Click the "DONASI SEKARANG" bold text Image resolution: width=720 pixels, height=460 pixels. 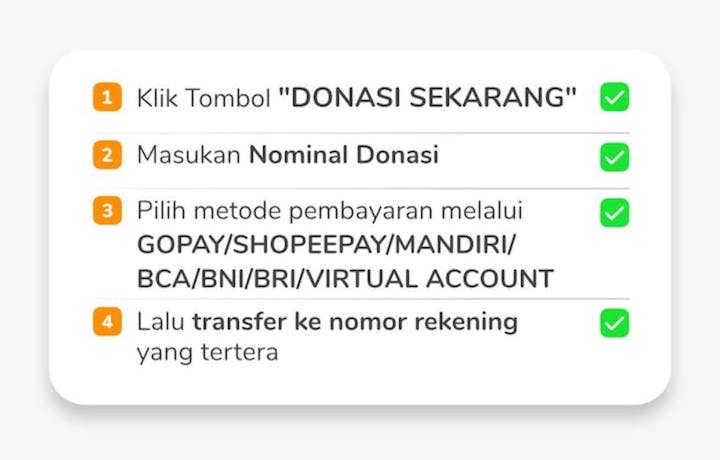coord(428,97)
